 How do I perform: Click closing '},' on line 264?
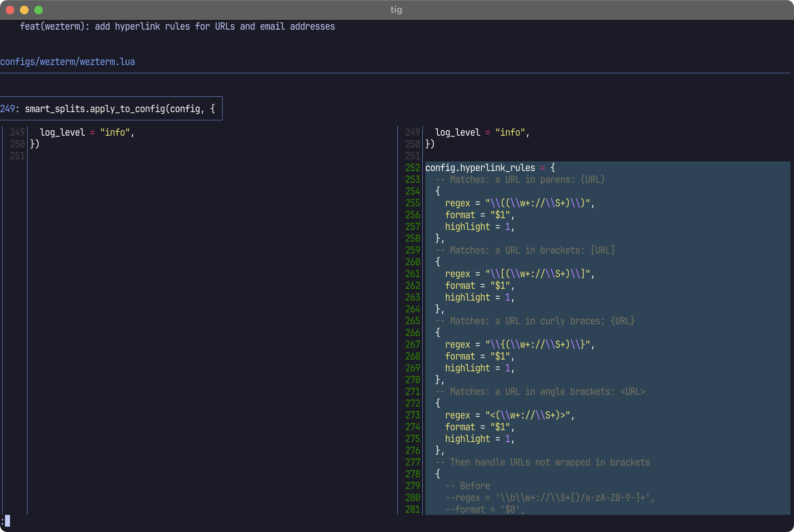click(x=440, y=309)
